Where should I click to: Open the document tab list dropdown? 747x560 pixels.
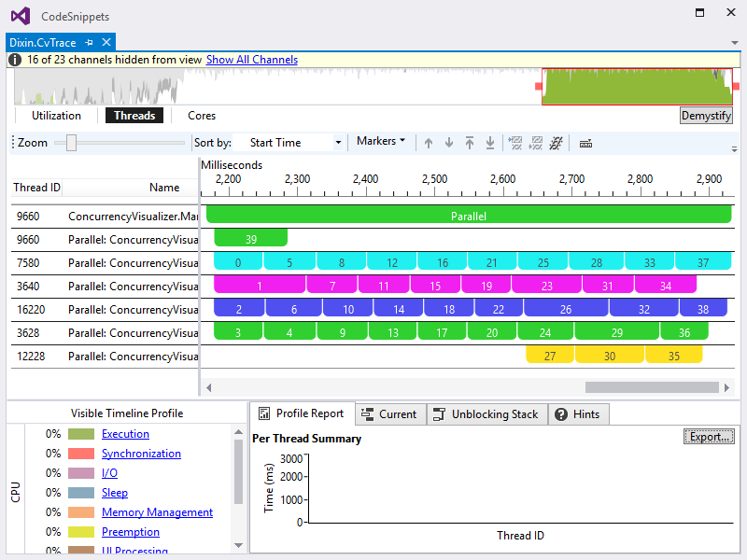point(735,43)
